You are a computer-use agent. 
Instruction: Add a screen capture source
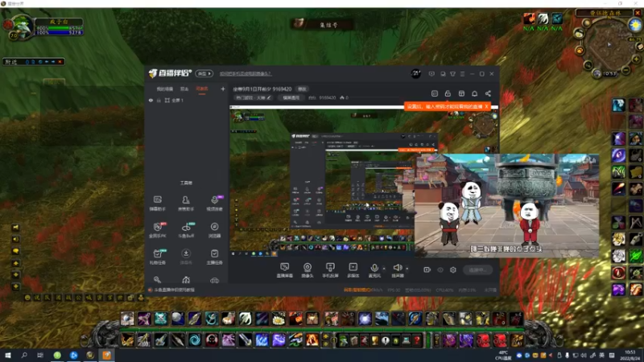[285, 270]
